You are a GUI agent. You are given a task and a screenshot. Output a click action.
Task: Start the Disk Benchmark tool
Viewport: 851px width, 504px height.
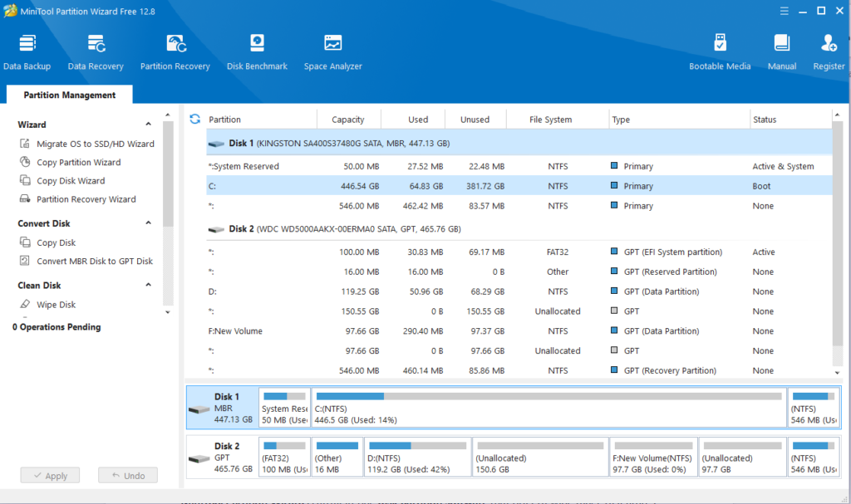(257, 52)
